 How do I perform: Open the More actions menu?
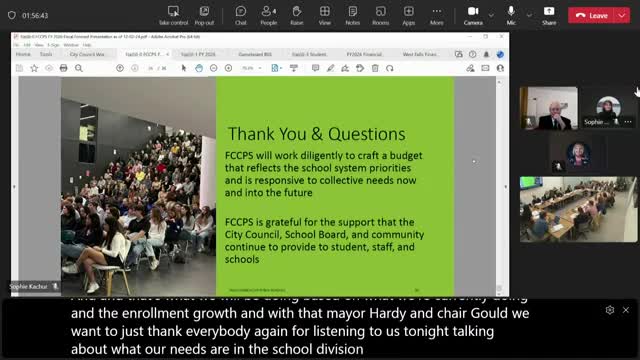point(436,16)
